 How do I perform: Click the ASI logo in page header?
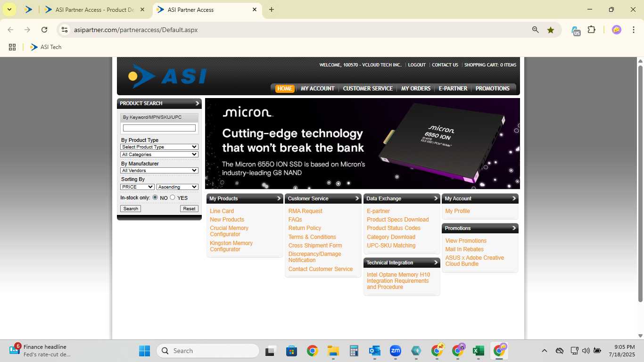167,76
